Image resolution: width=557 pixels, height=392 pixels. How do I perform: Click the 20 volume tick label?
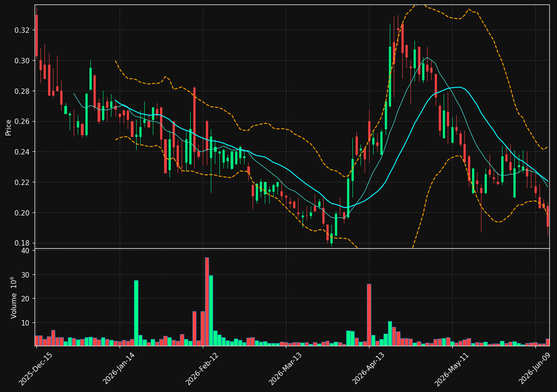[x=25, y=299]
